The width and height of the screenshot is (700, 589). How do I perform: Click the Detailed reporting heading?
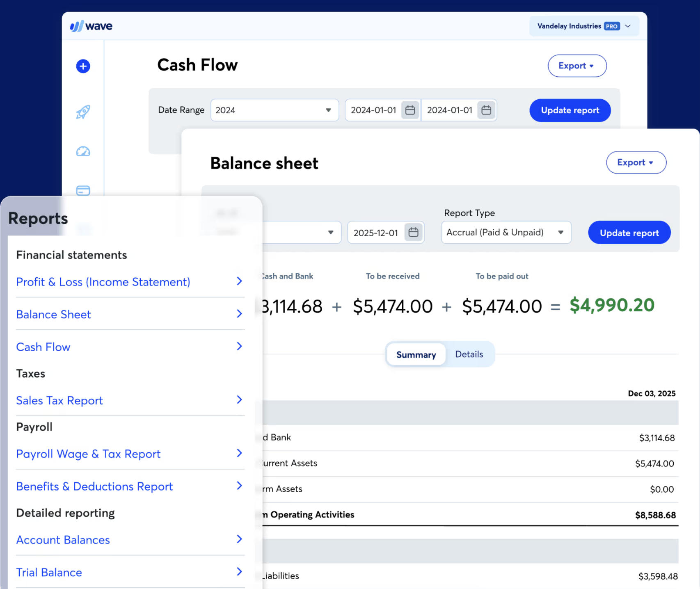pos(65,513)
